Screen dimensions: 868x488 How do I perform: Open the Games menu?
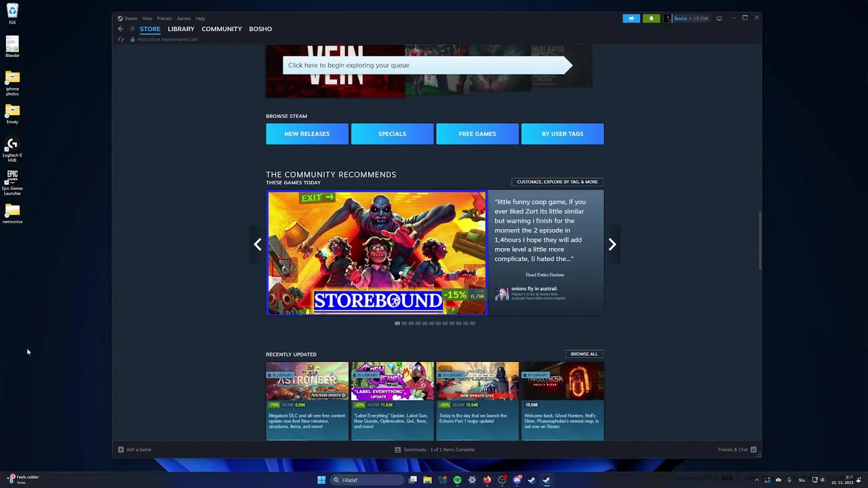(184, 18)
